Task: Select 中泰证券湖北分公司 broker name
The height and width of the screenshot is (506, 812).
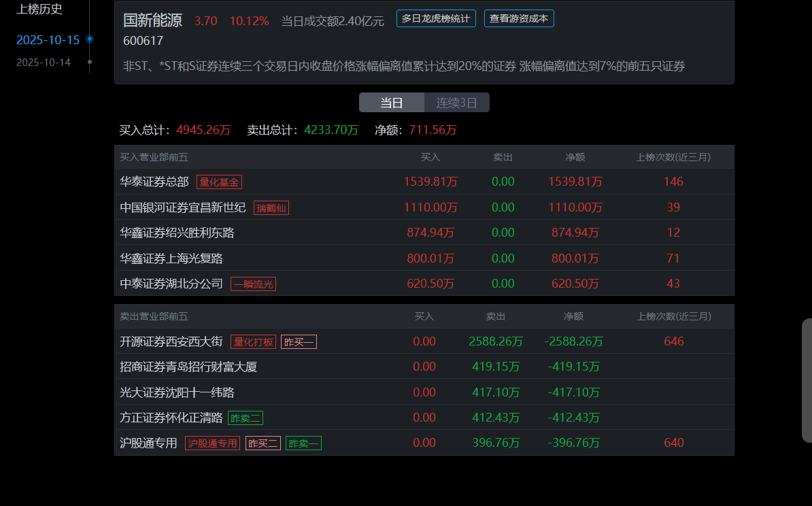Action: pos(171,284)
